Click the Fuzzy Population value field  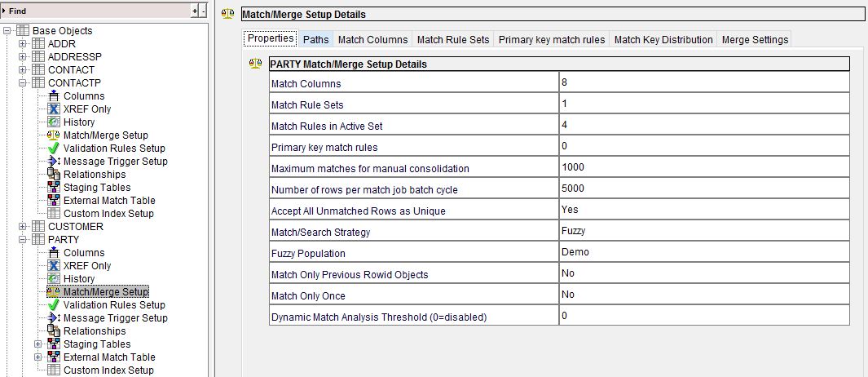(x=703, y=252)
